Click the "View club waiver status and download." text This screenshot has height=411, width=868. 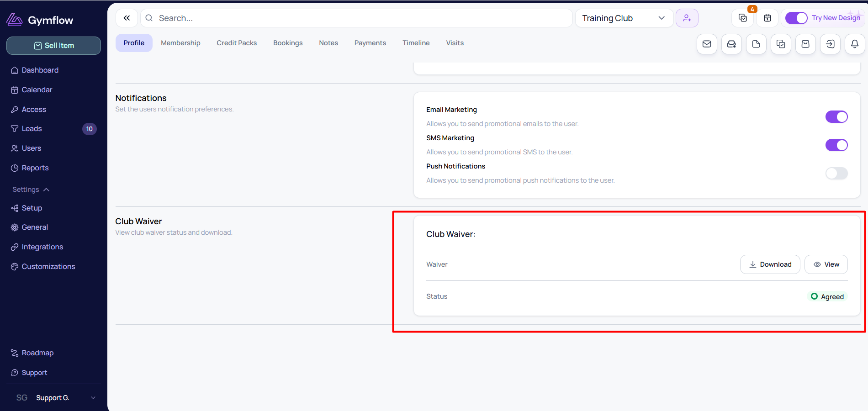point(174,232)
